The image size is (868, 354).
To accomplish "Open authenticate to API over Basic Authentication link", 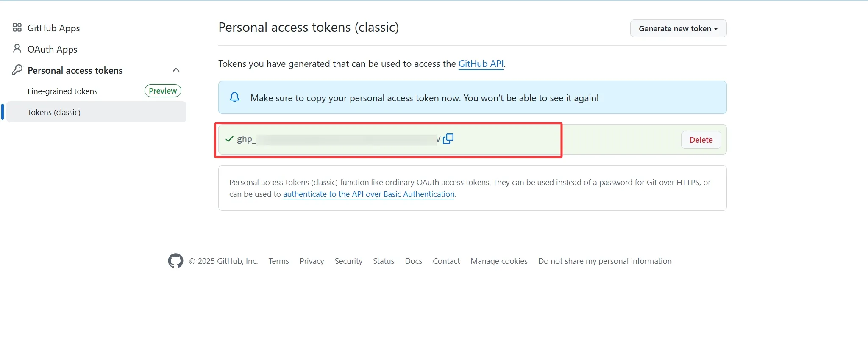I will [x=369, y=194].
